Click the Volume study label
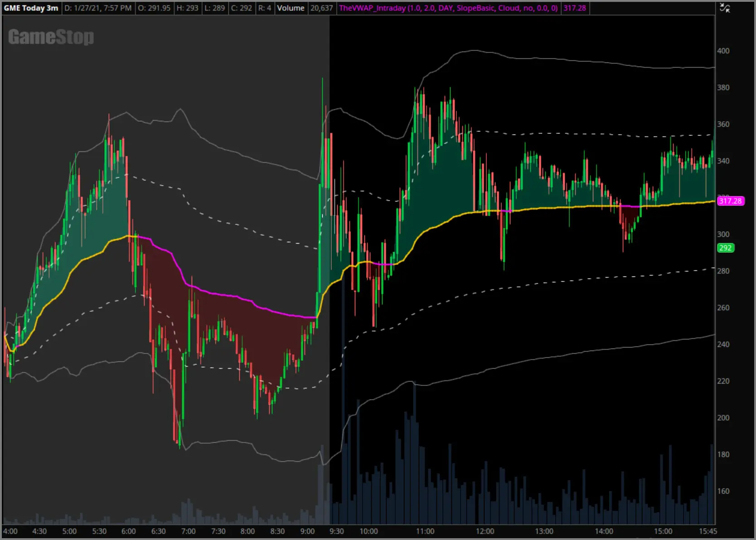756x540 pixels. (291, 8)
